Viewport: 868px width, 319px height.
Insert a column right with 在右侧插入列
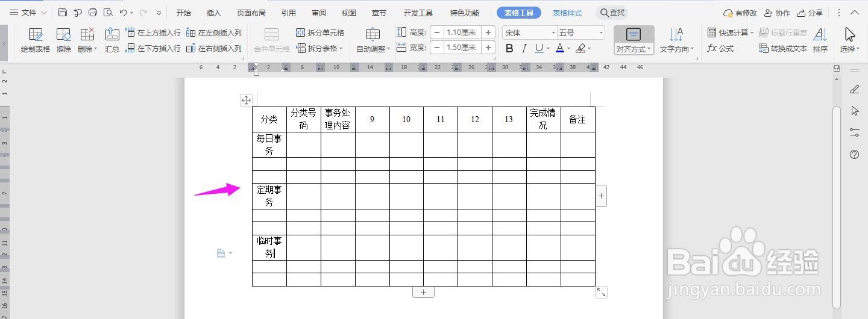point(214,48)
